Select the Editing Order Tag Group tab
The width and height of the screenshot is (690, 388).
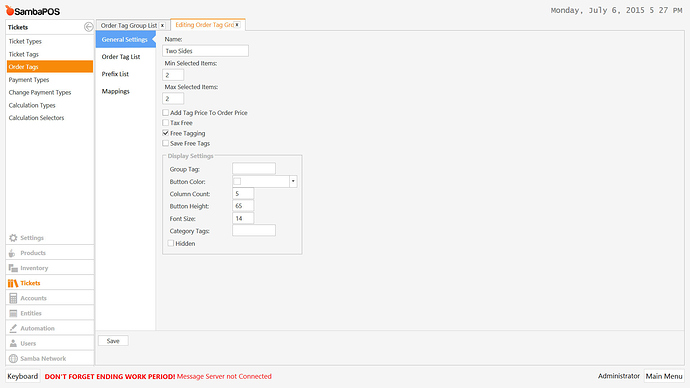[204, 25]
